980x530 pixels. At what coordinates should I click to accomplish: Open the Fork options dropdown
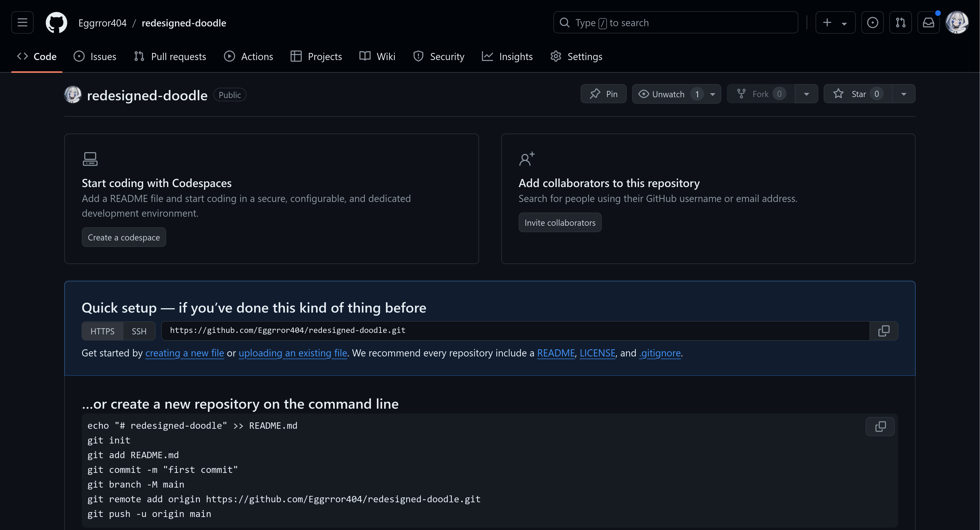[x=806, y=94]
